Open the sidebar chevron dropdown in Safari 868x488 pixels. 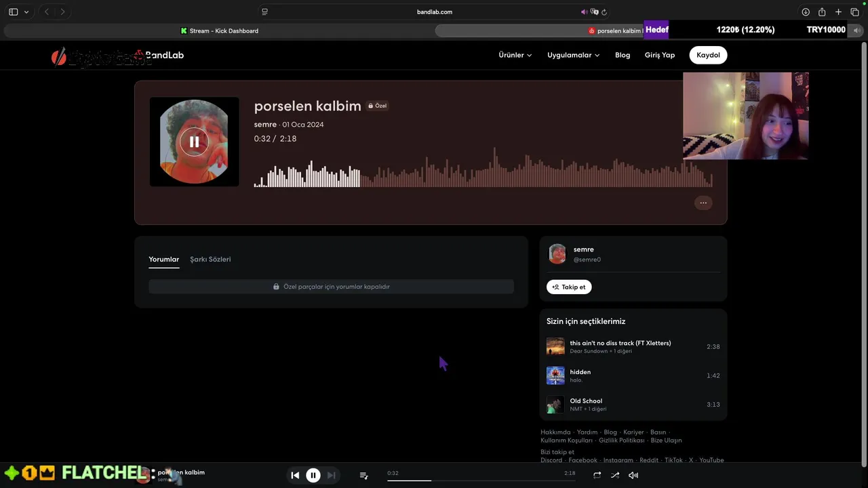click(26, 12)
